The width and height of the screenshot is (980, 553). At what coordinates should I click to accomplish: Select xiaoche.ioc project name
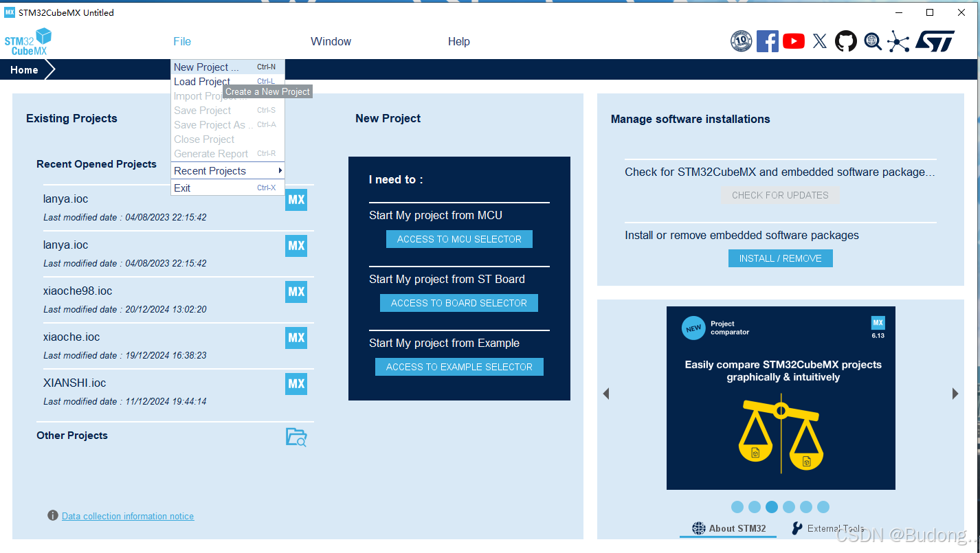71,337
